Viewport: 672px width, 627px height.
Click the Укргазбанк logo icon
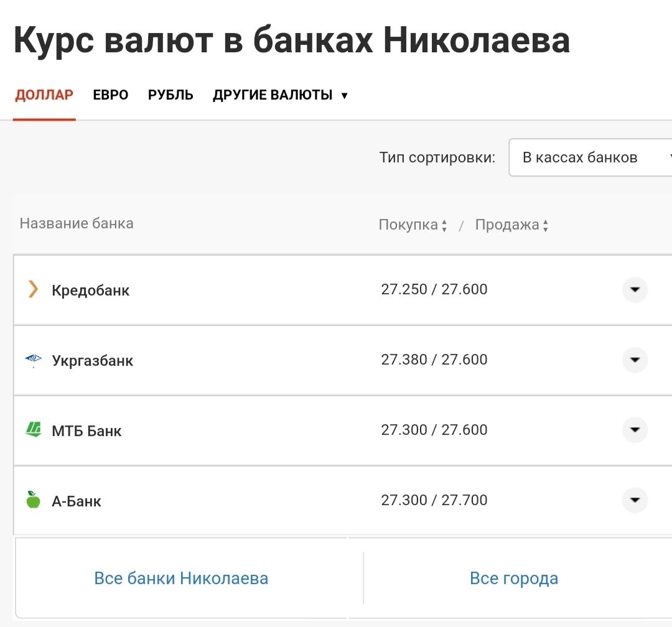click(x=33, y=360)
